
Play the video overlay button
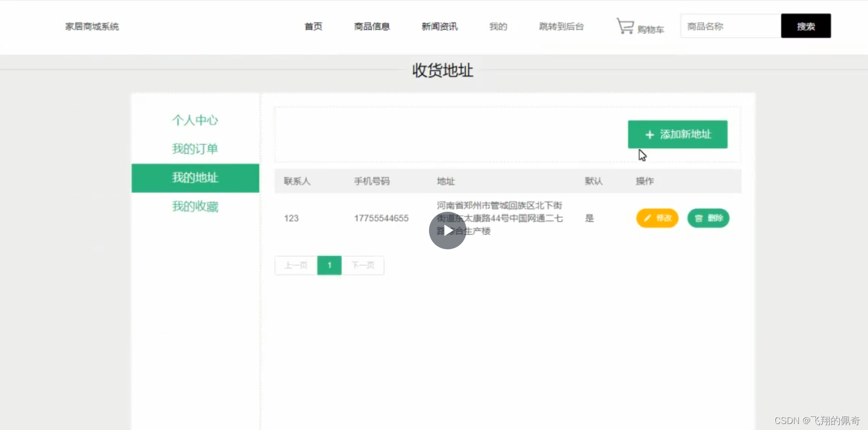[x=447, y=230]
